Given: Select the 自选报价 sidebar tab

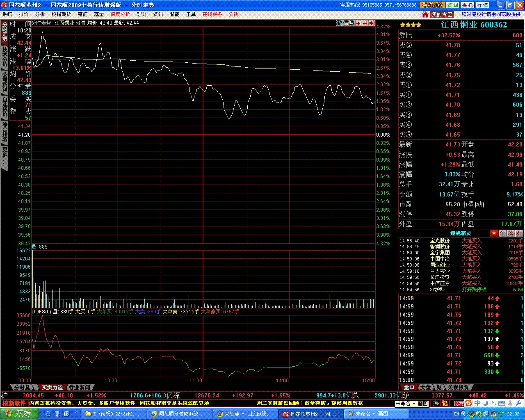Looking at the screenshot, I should pos(5,107).
